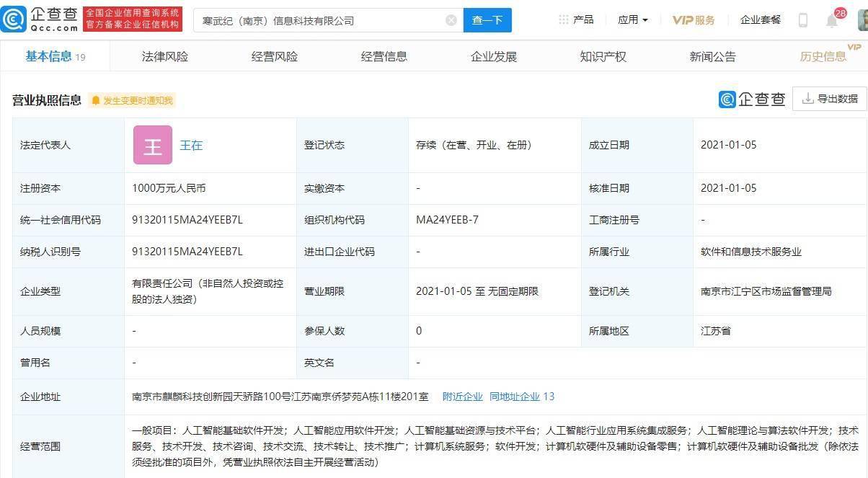Image resolution: width=868 pixels, height=478 pixels.
Task: Open the user avatar
Action: coord(862,20)
